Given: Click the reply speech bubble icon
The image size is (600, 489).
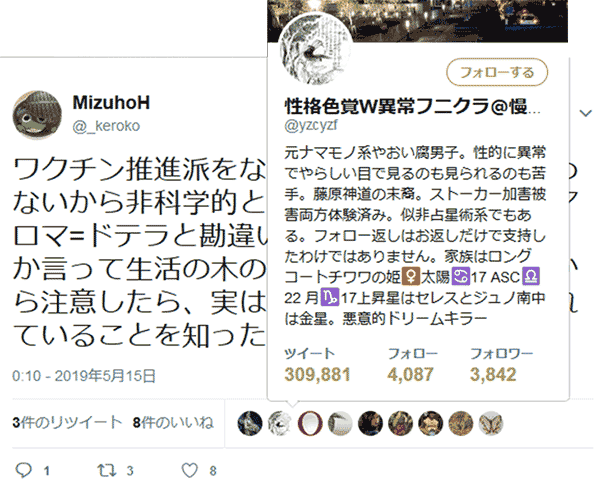Looking at the screenshot, I should [x=23, y=470].
